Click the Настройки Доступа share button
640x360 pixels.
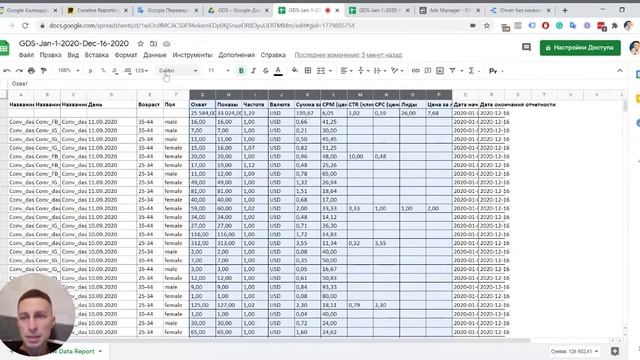point(580,47)
